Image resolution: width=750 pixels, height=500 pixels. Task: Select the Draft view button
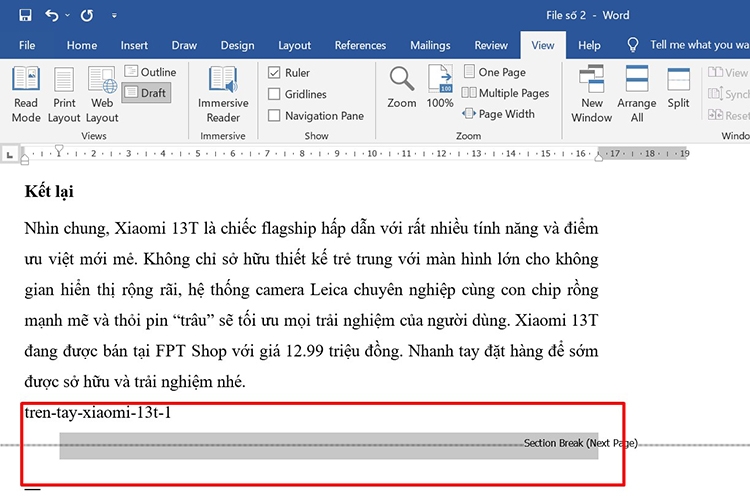coord(146,93)
